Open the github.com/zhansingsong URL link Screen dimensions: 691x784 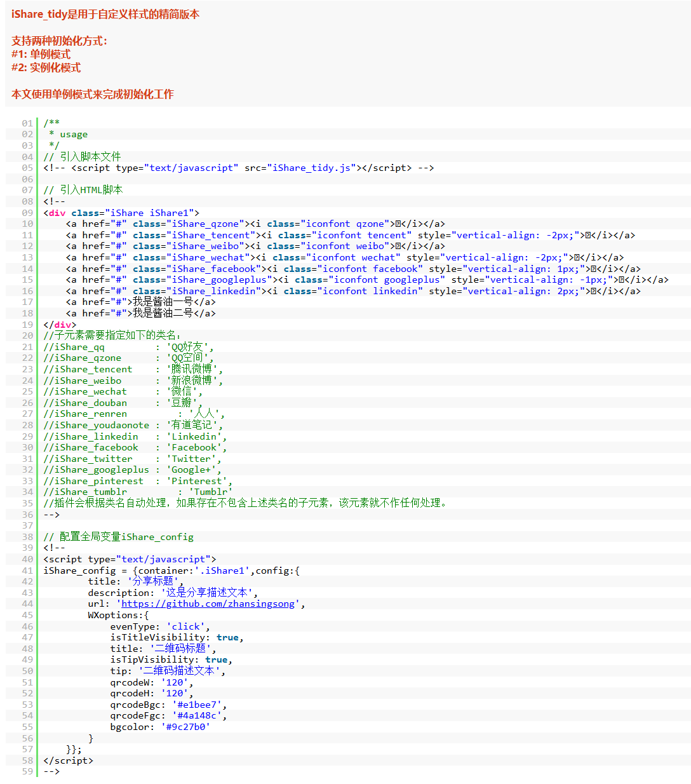click(208, 604)
